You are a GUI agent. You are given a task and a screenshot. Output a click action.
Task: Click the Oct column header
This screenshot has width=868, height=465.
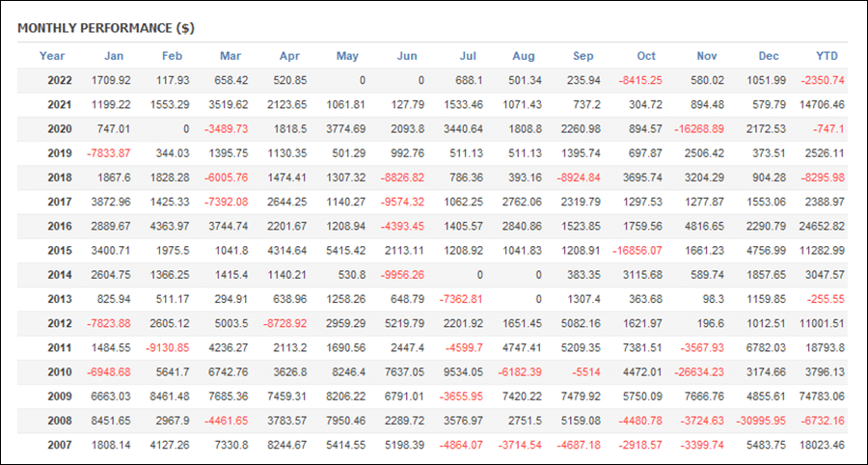click(646, 56)
